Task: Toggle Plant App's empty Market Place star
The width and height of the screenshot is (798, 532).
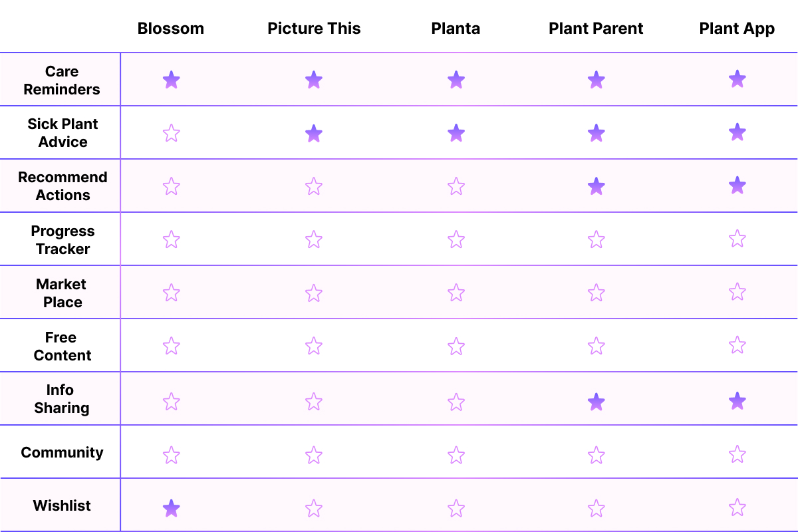Action: point(737,292)
